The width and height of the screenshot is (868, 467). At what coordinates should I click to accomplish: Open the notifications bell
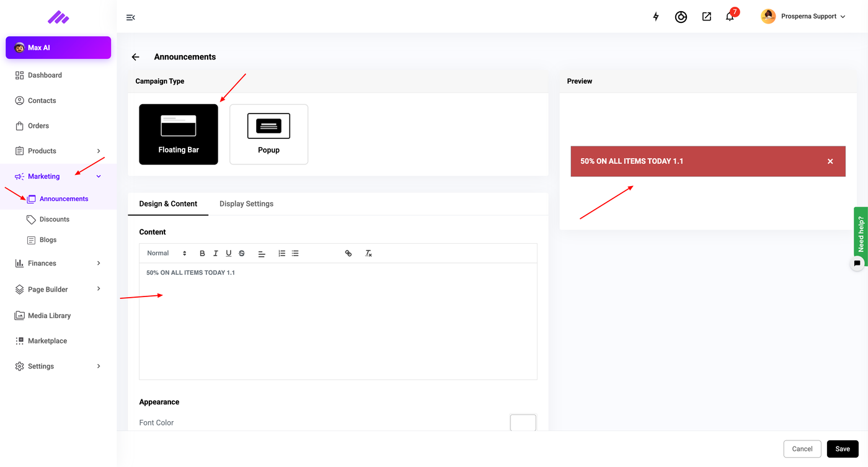coord(730,17)
